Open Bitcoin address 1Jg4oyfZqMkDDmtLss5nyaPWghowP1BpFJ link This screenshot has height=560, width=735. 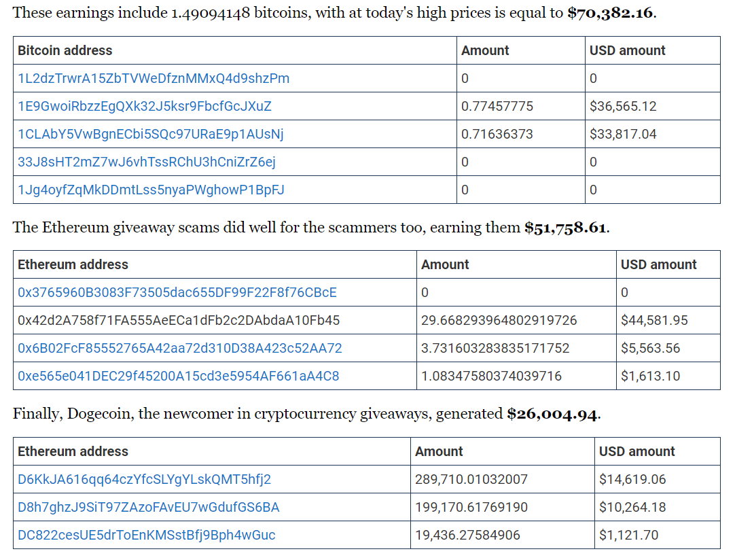pyautogui.click(x=151, y=190)
